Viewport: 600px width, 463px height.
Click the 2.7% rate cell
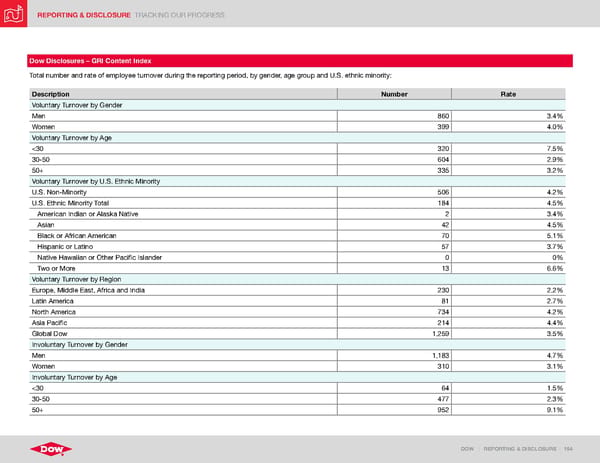pyautogui.click(x=509, y=301)
